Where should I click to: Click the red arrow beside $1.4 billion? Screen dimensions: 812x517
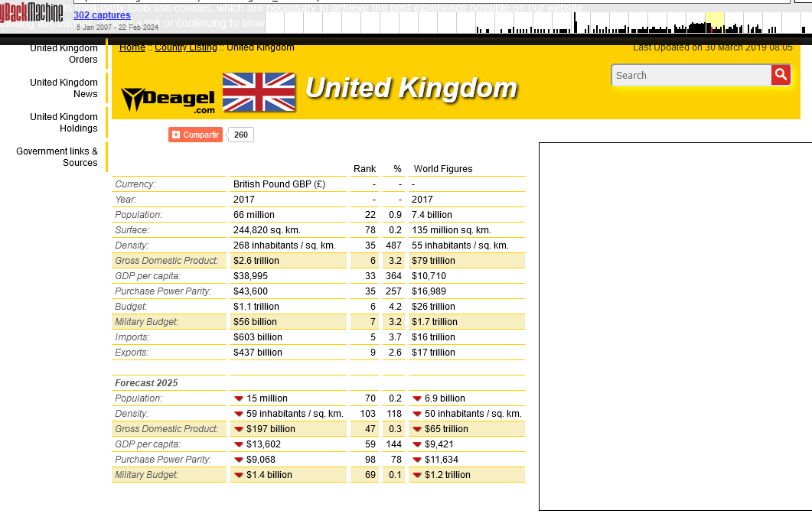click(239, 475)
